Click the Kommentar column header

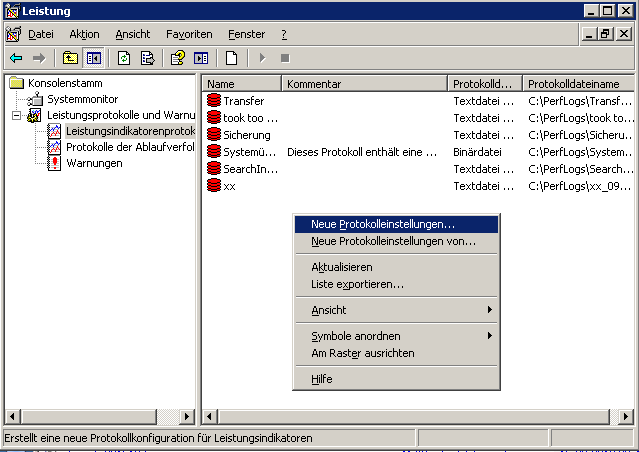click(365, 84)
